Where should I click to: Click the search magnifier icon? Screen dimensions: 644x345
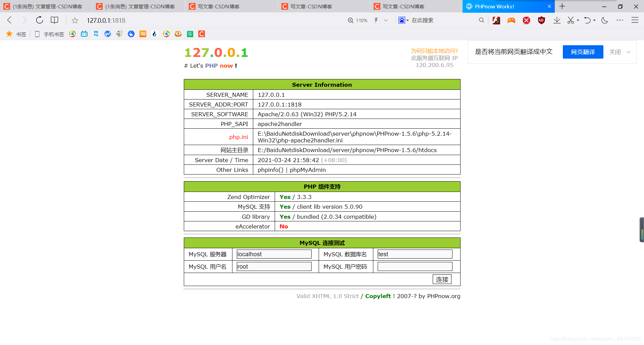click(x=481, y=20)
